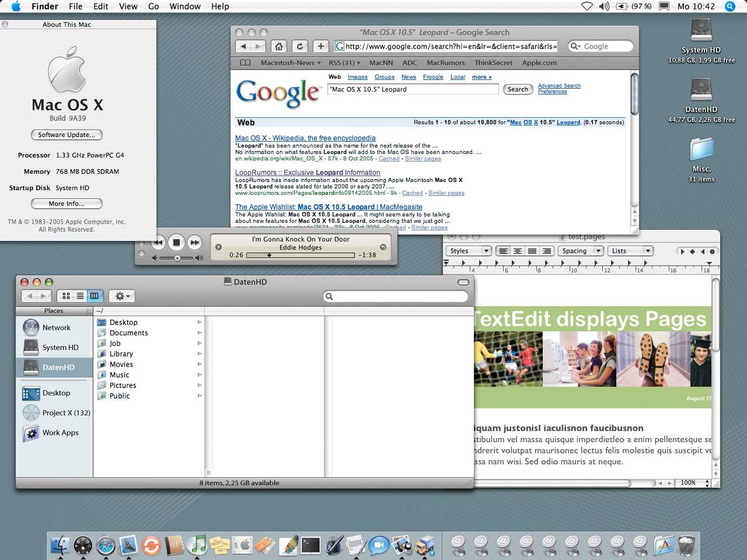Open the Finder icon in the Dock
Screen dimensions: 747x560
pos(60,545)
